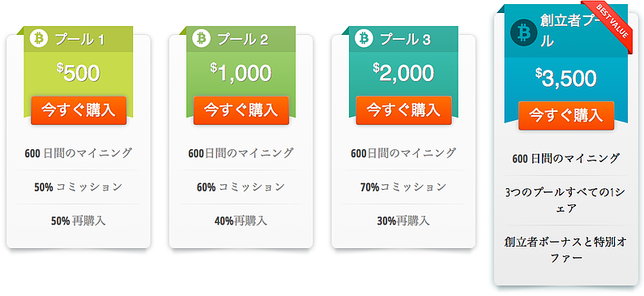Click the 30%再購入 feature row

pos(403,221)
